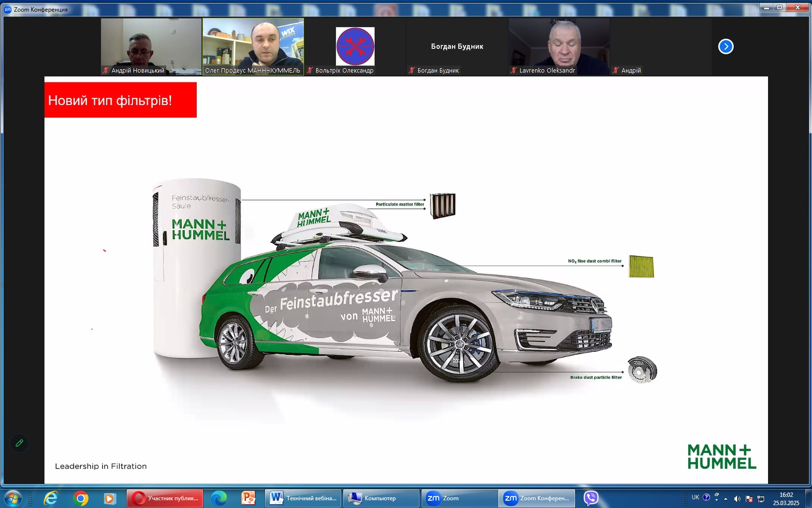Screen dimensions: 812x508
Task: Open network tray icon
Action: pyautogui.click(x=761, y=499)
